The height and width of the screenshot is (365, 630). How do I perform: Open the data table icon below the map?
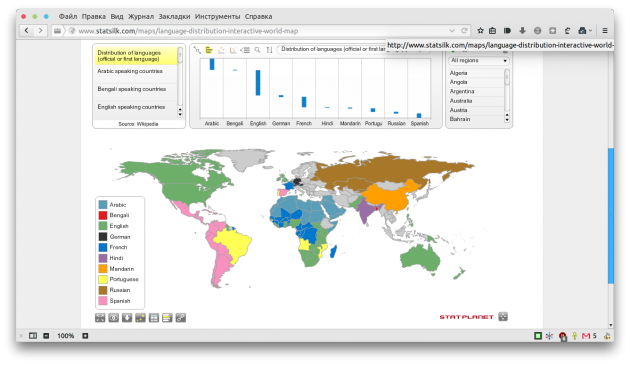[x=154, y=318]
